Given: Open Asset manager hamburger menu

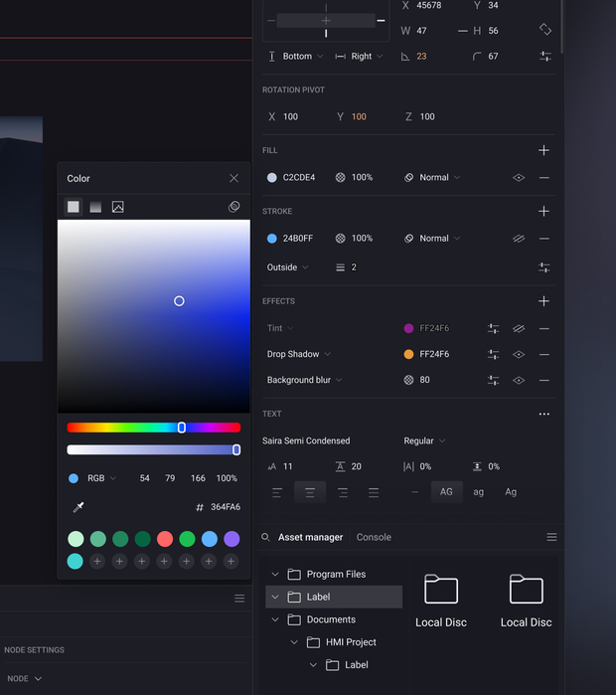Looking at the screenshot, I should (x=551, y=537).
